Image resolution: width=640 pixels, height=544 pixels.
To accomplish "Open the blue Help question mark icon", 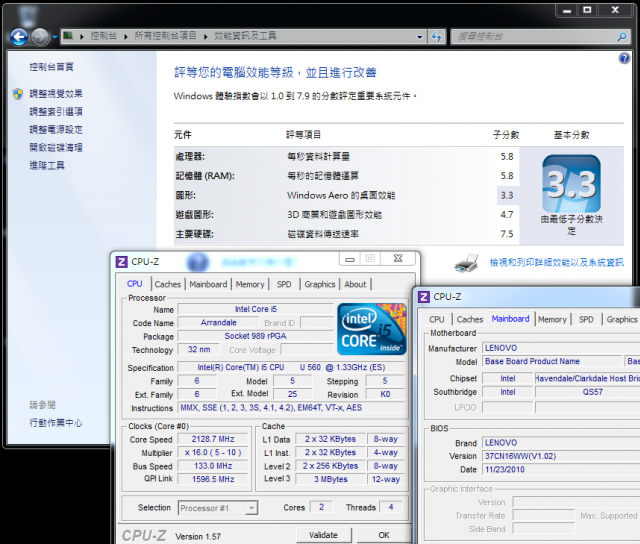I will (624, 58).
